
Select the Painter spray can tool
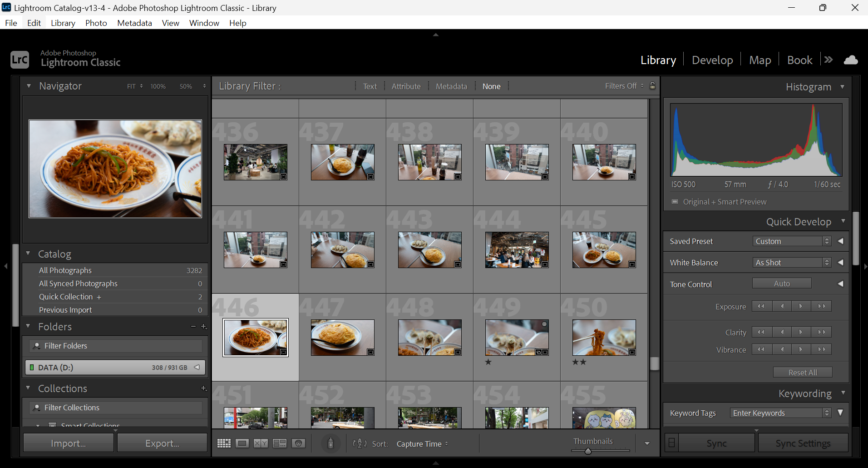click(x=330, y=443)
